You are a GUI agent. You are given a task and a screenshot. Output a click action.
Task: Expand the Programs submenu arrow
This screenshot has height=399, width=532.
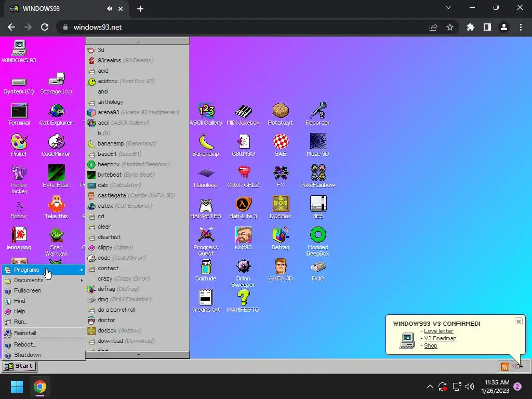click(82, 270)
